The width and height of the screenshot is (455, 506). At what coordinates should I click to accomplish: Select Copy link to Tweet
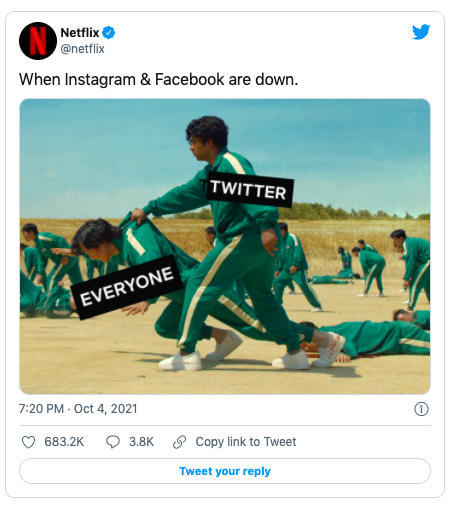click(x=246, y=442)
